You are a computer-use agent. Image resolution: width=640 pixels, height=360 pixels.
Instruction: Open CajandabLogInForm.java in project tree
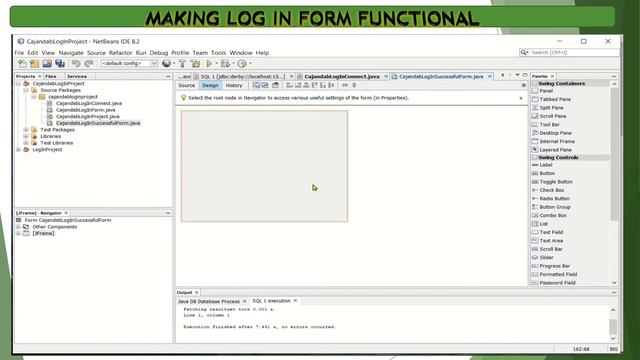(x=86, y=110)
